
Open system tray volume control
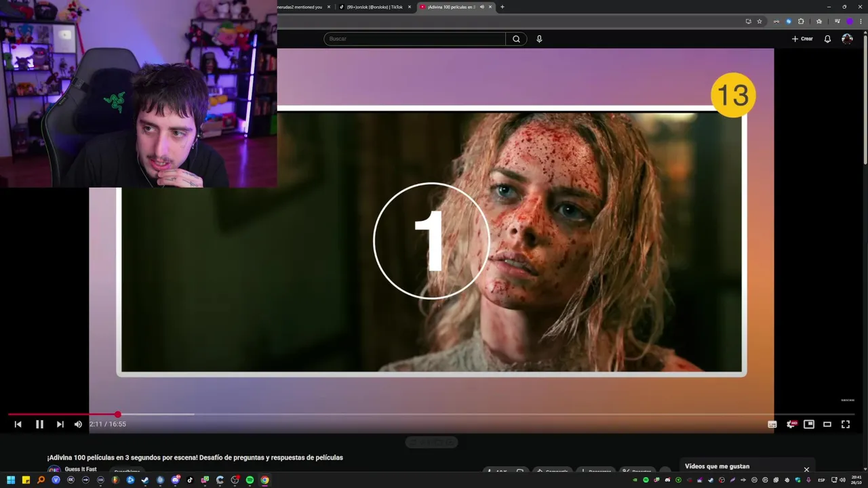tap(842, 480)
